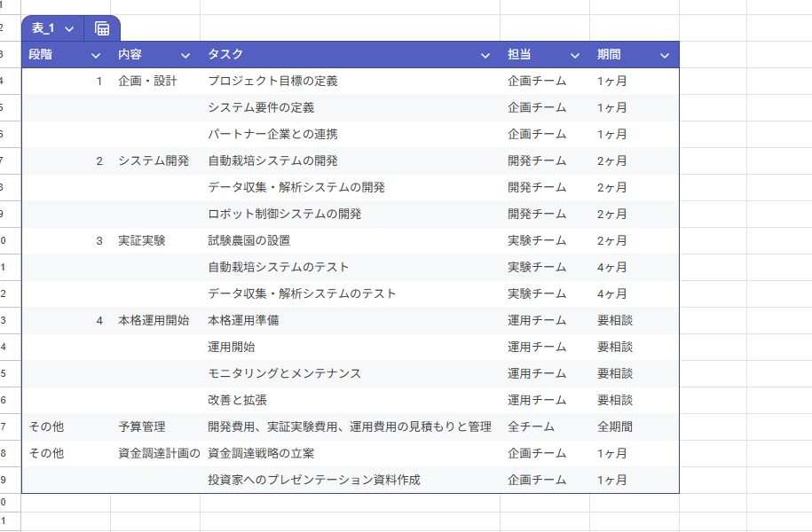This screenshot has width=812, height=532.
Task: Select the 投資家へのプレゼンテーション資料作成 cell
Action: click(x=313, y=481)
